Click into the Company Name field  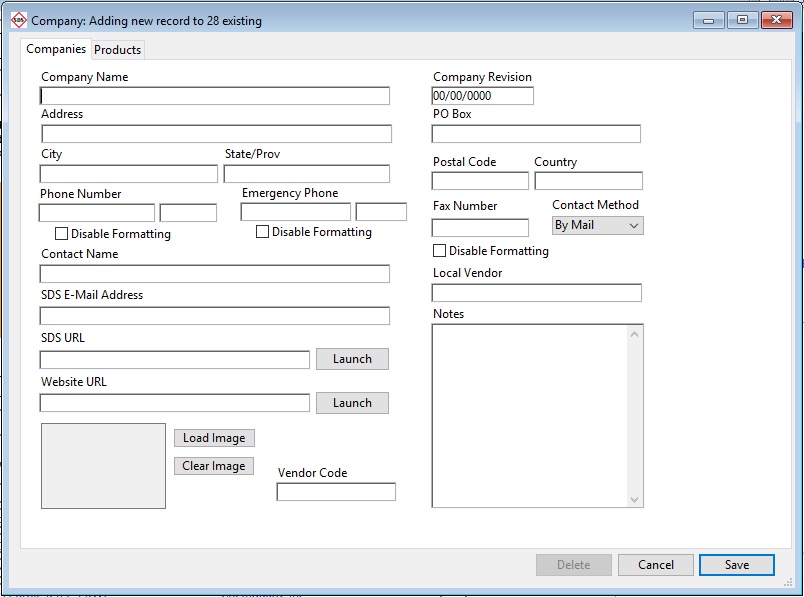pos(215,96)
